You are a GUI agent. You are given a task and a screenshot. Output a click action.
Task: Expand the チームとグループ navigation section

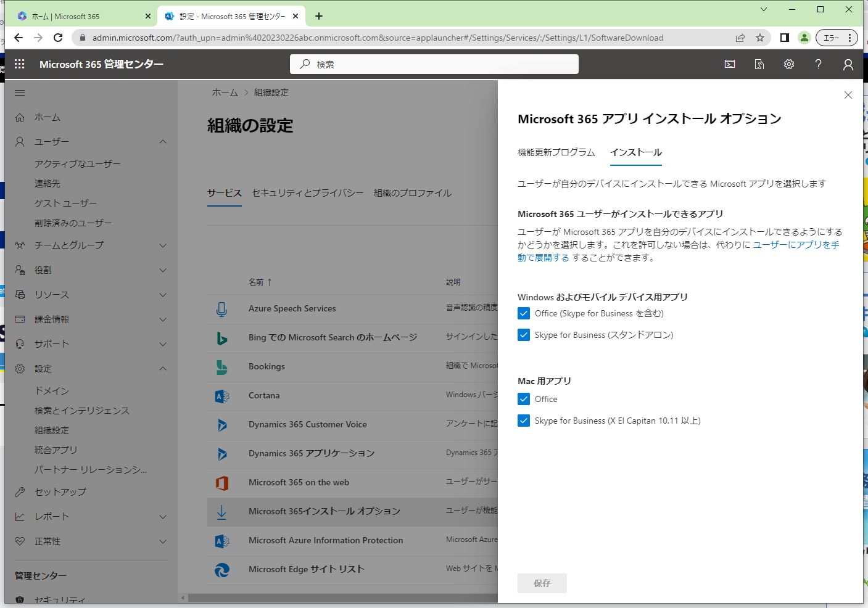pyautogui.click(x=163, y=245)
